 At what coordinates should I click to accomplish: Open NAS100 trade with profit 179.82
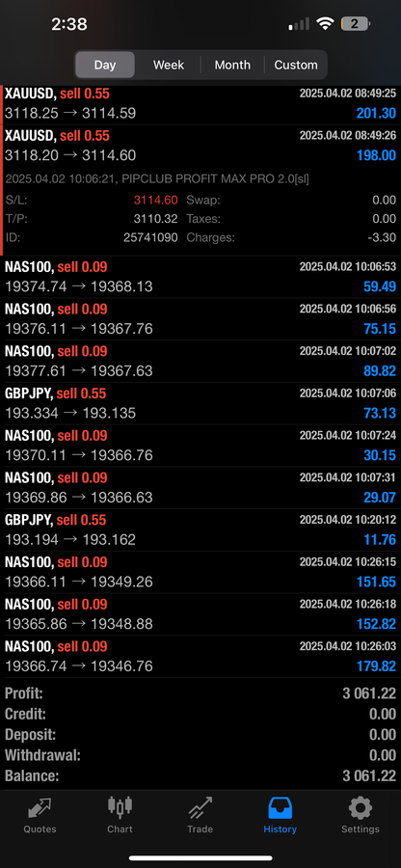tap(200, 656)
